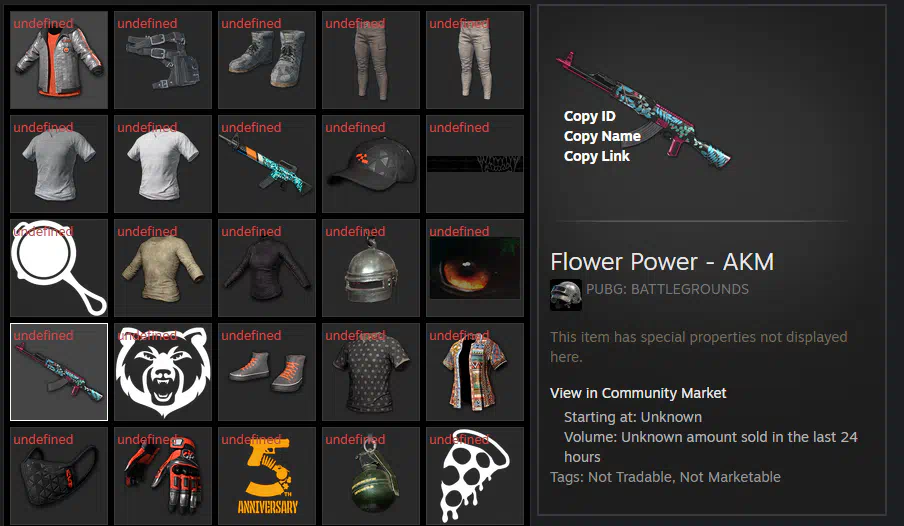Viewport: 904px width, 526px height.
Task: Open the colorful patterned open shirt item
Action: point(475,372)
